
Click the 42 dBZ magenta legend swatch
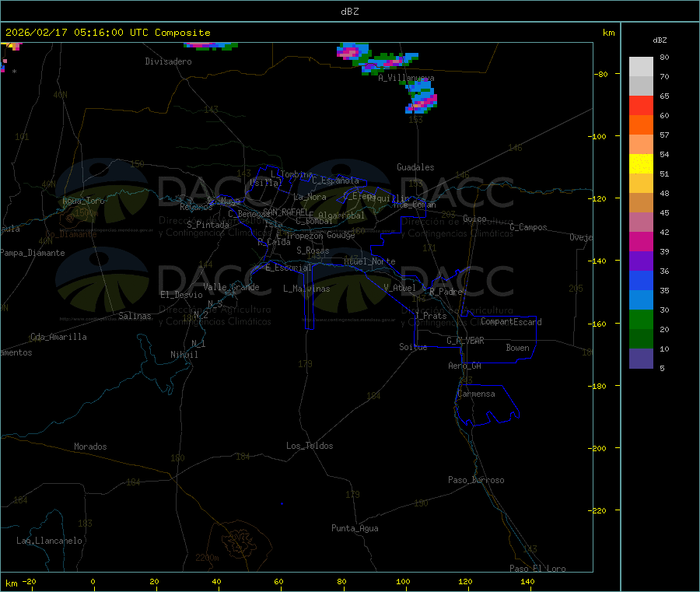pyautogui.click(x=641, y=241)
